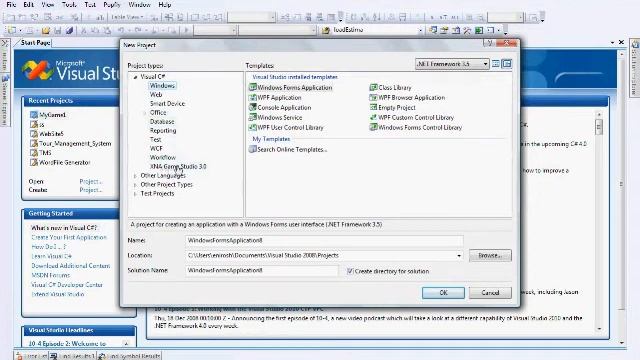This screenshot has height=360, width=640.
Task: Select the WPF Application template
Action: click(x=275, y=98)
